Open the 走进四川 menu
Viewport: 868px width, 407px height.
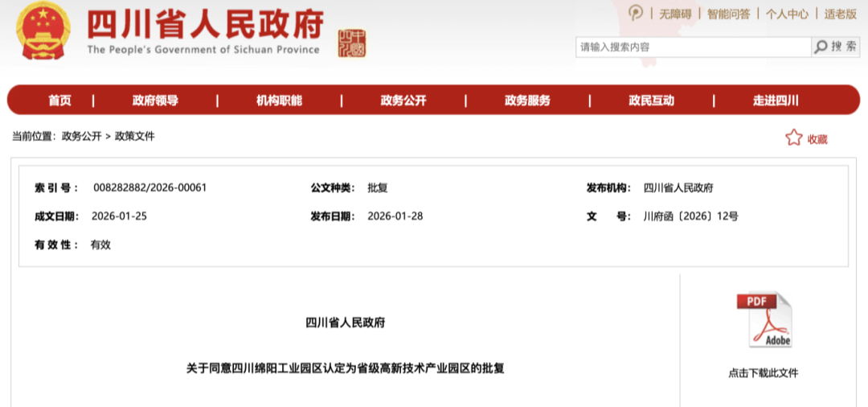tap(776, 101)
